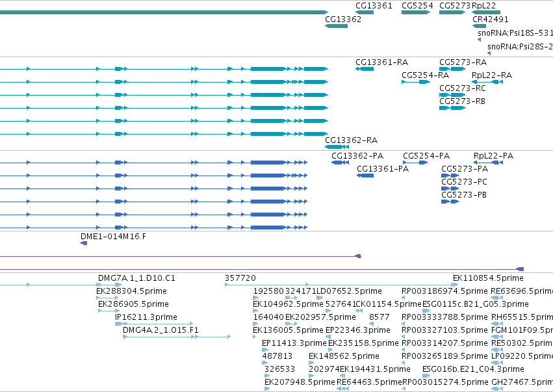Select the CG5273 gene bar
Screen dimensions: 553x392
point(452,12)
